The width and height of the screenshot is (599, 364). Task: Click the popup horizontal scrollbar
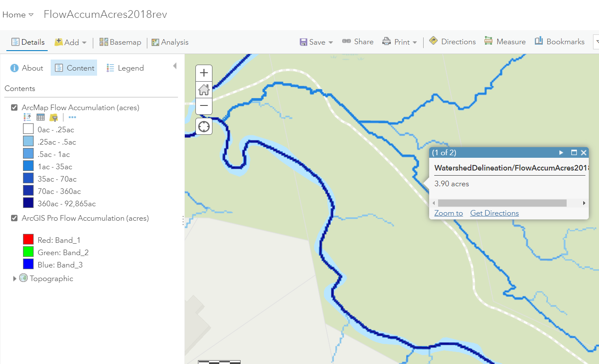pyautogui.click(x=502, y=203)
